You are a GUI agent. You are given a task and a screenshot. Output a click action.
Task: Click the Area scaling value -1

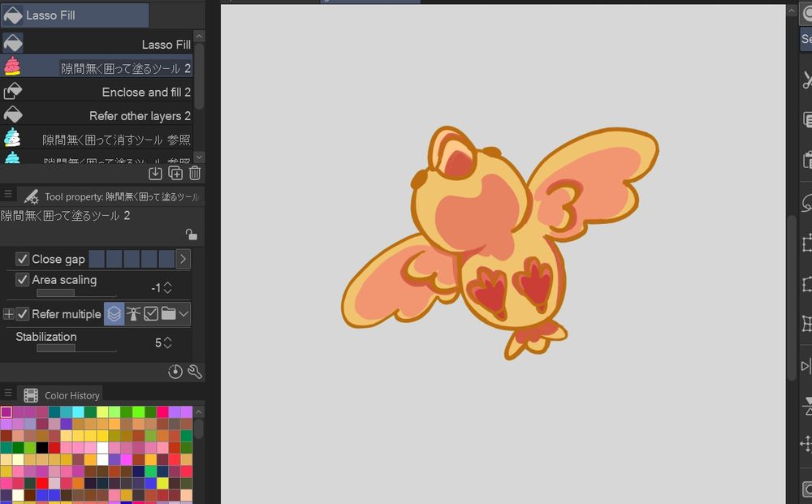coord(156,287)
